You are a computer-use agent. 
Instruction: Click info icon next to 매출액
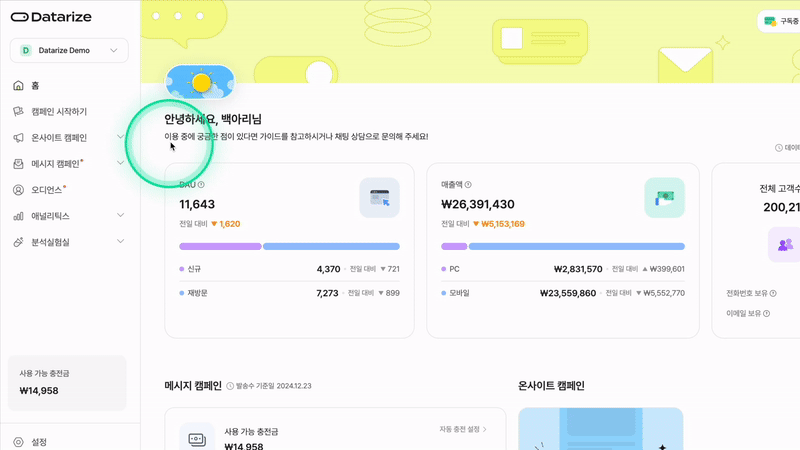468,185
